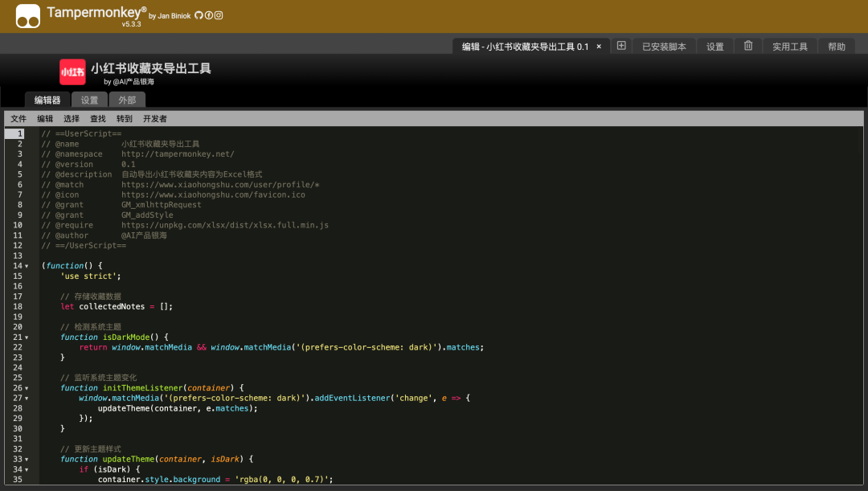Viewport: 868px width, 491px height.
Task: Open the 帮助 tab
Action: pos(837,47)
